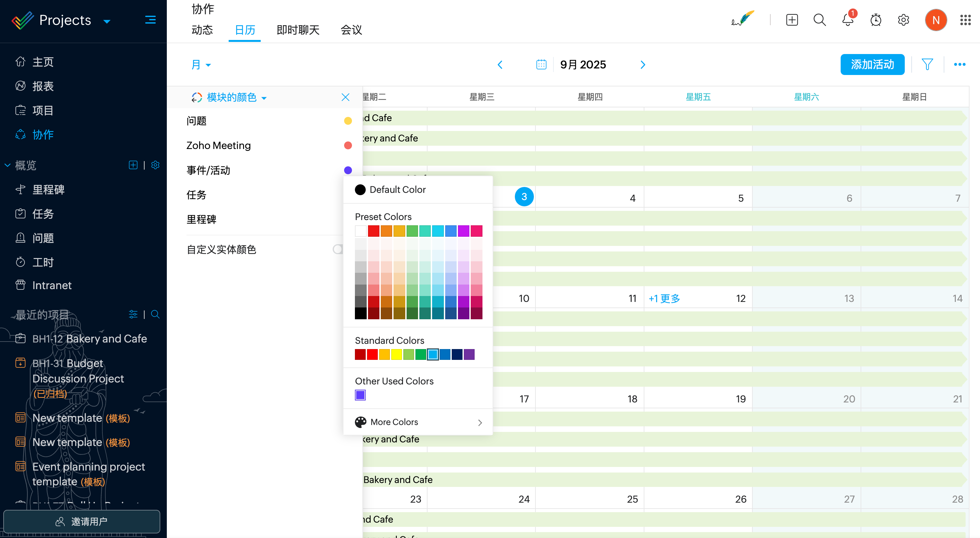The width and height of the screenshot is (980, 538).
Task: Expand the 月 view dropdown
Action: 201,65
